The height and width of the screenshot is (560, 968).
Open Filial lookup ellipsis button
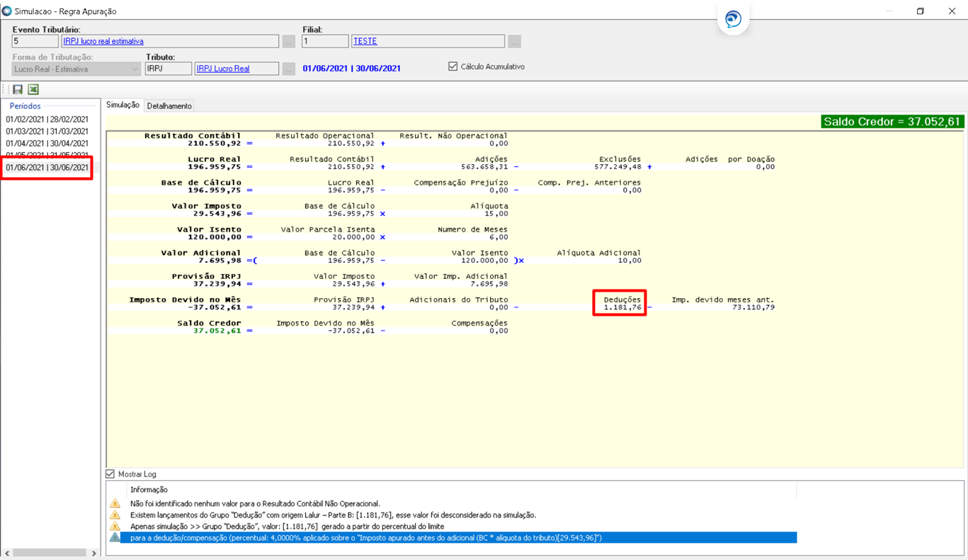tap(515, 42)
